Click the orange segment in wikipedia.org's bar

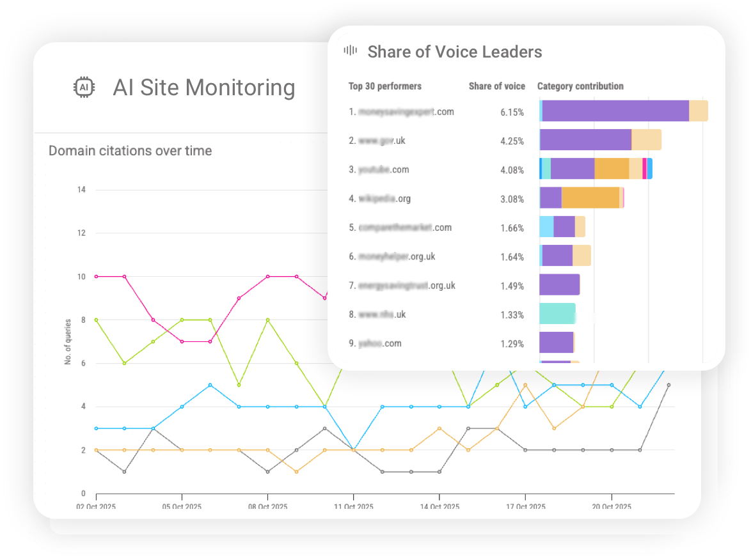click(592, 199)
